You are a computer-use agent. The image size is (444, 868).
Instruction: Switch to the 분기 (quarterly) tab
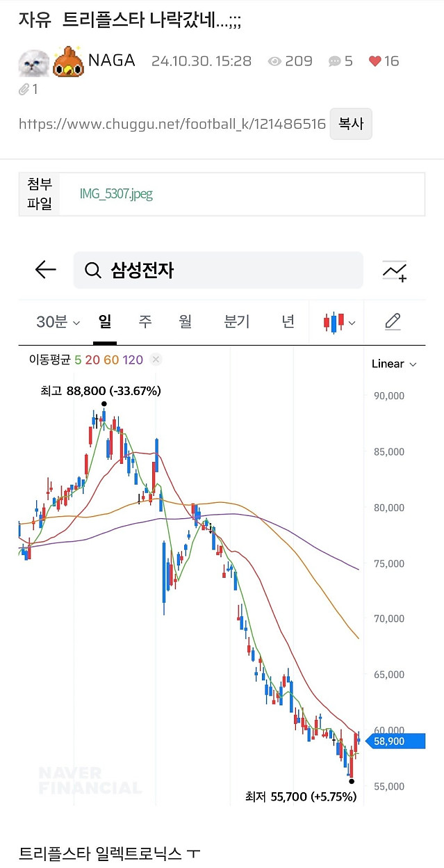coord(236,322)
